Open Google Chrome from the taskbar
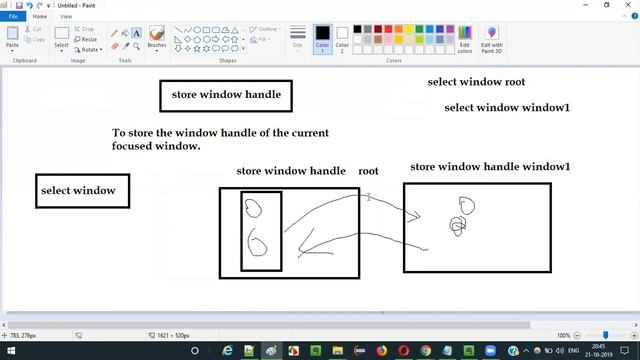This screenshot has width=640, height=360. click(426, 351)
